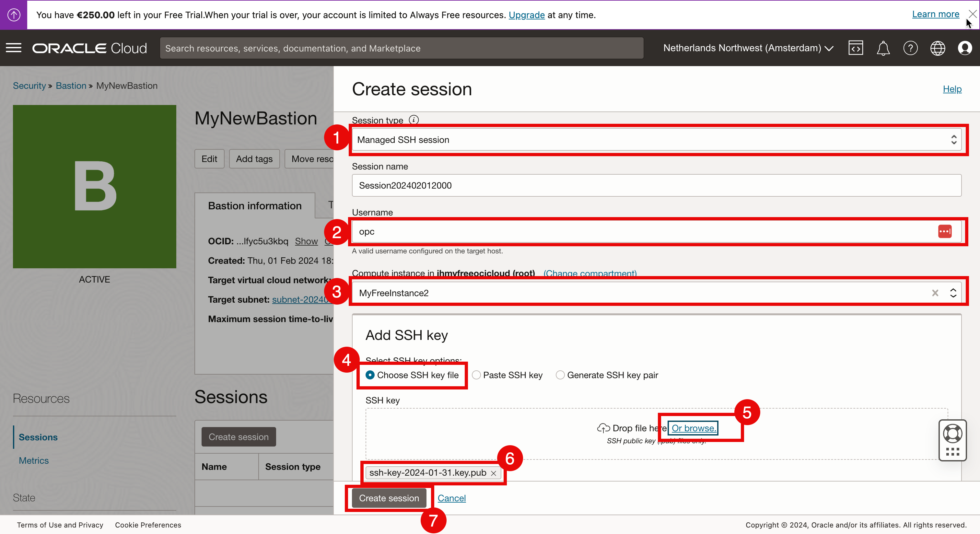Screen dimensions: 980x534
Task: Open the language globe icon
Action: tap(938, 48)
